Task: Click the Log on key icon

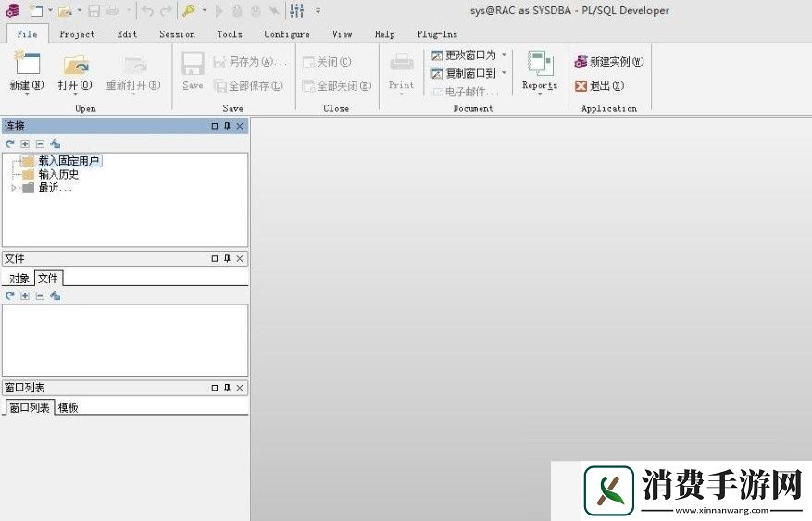Action: (x=189, y=10)
